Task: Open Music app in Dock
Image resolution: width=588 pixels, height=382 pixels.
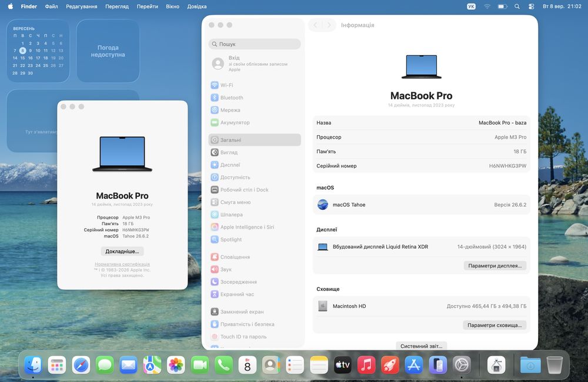Action: (366, 365)
